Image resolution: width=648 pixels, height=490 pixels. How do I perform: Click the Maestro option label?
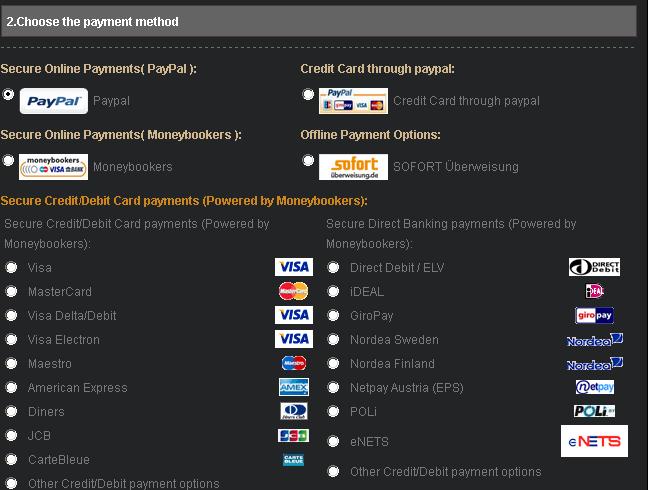coord(50,364)
